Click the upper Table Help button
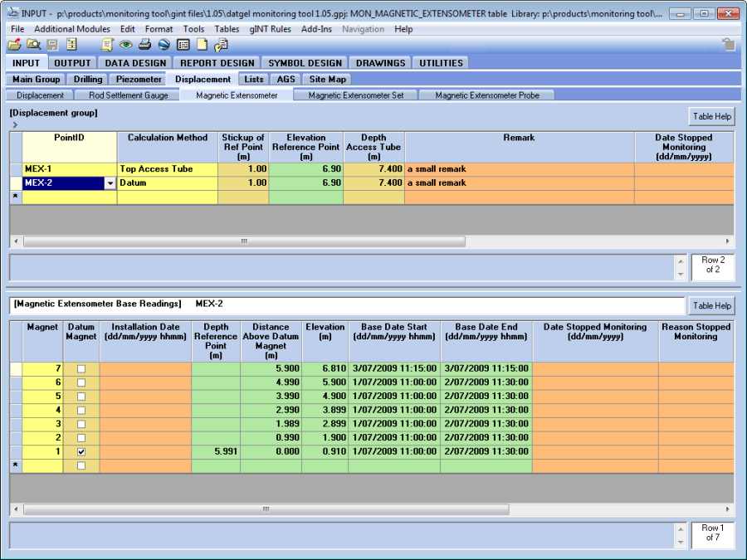 point(711,117)
